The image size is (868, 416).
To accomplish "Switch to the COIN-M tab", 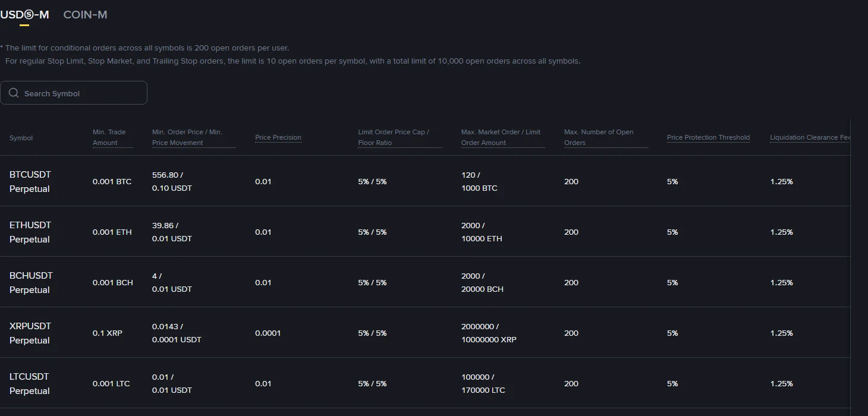I will tap(85, 15).
